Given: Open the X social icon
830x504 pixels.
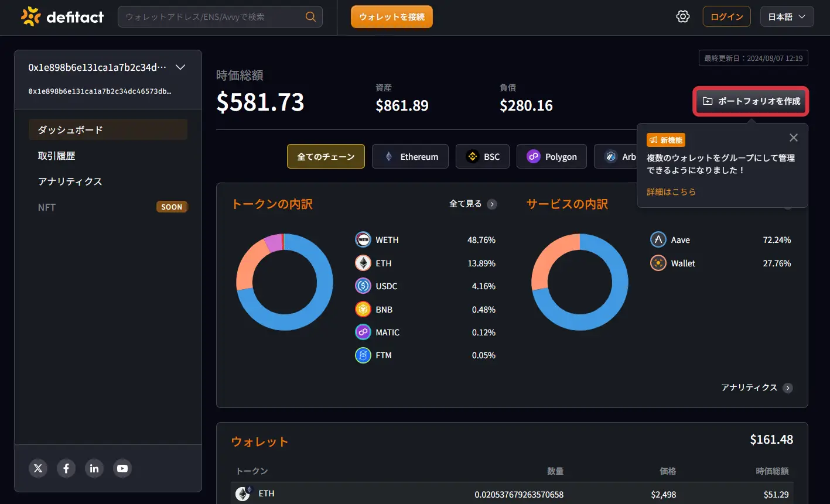Looking at the screenshot, I should [x=38, y=468].
